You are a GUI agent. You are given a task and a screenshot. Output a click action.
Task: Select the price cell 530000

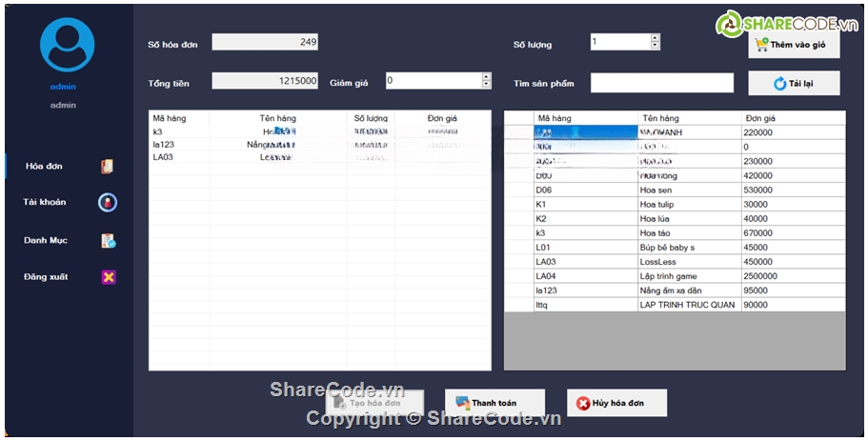(x=793, y=190)
